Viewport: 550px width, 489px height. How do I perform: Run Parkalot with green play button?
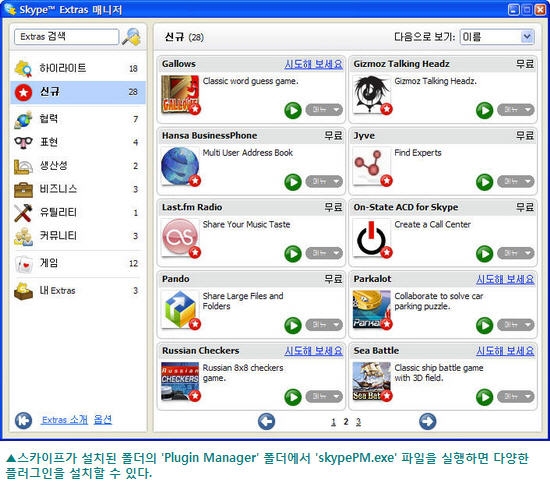pos(484,325)
